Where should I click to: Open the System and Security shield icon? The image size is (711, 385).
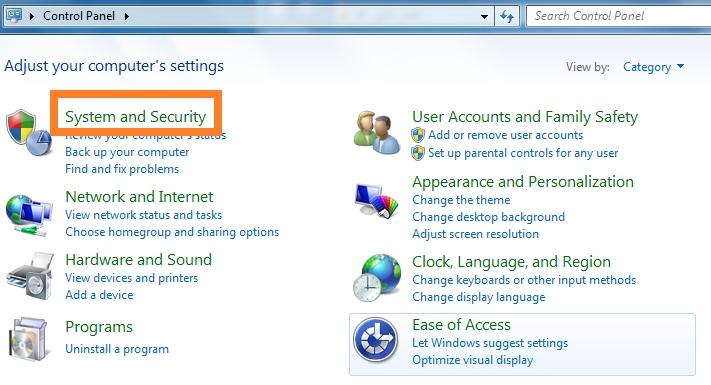(29, 132)
